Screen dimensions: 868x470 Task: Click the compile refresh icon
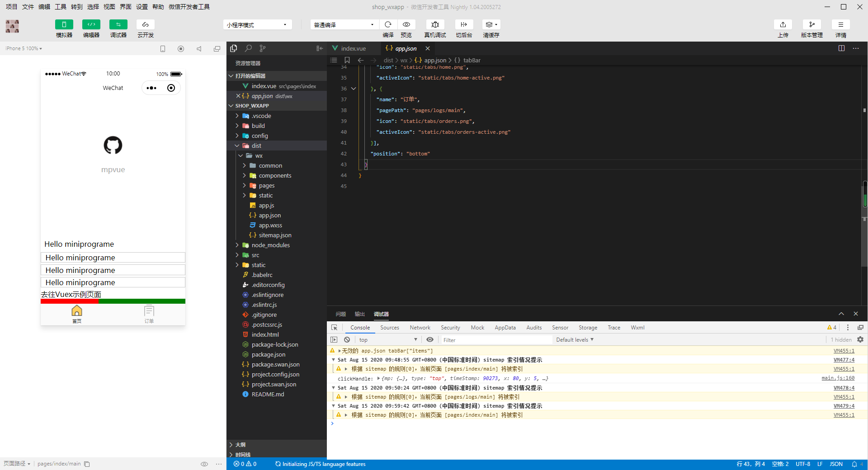click(x=388, y=24)
